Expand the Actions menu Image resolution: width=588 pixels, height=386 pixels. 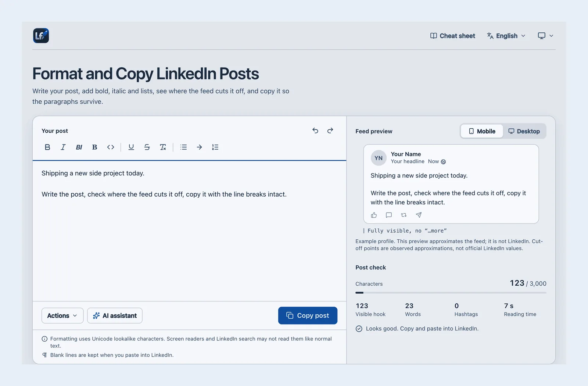pos(62,315)
